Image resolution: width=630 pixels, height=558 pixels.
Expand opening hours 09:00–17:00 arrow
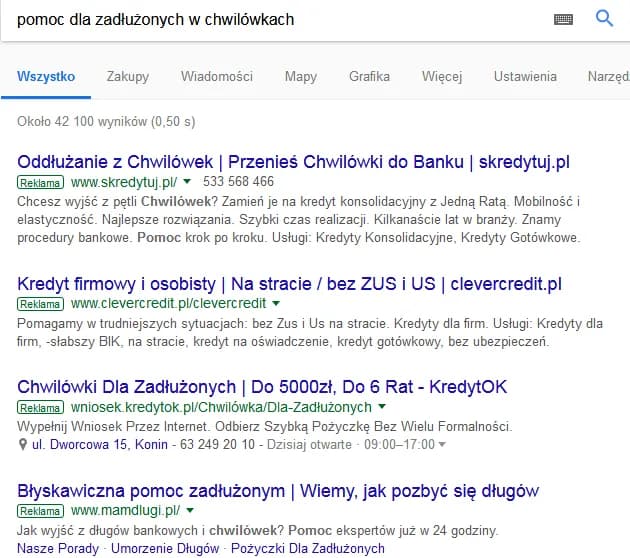click(x=443, y=445)
